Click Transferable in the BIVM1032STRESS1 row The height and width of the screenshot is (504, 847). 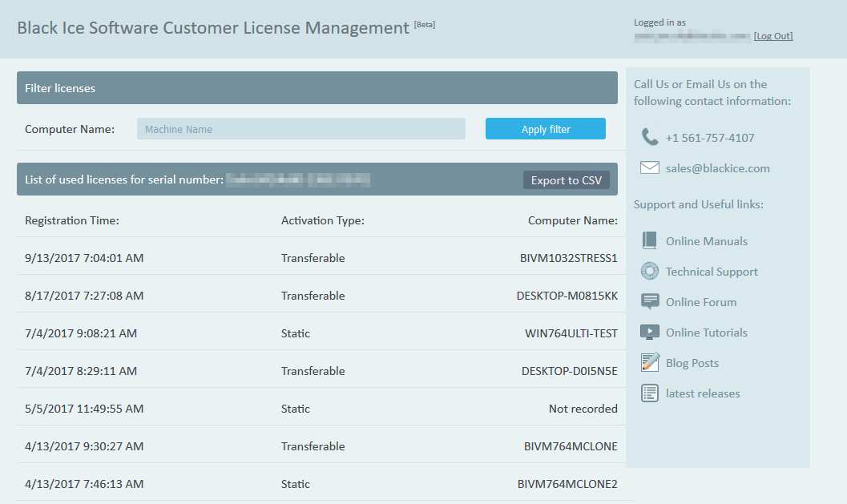pos(313,258)
